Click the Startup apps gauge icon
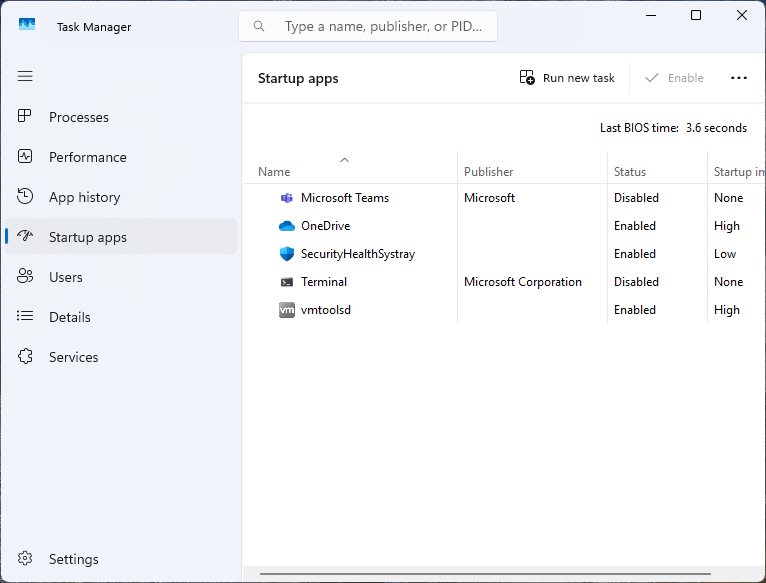 pos(25,236)
